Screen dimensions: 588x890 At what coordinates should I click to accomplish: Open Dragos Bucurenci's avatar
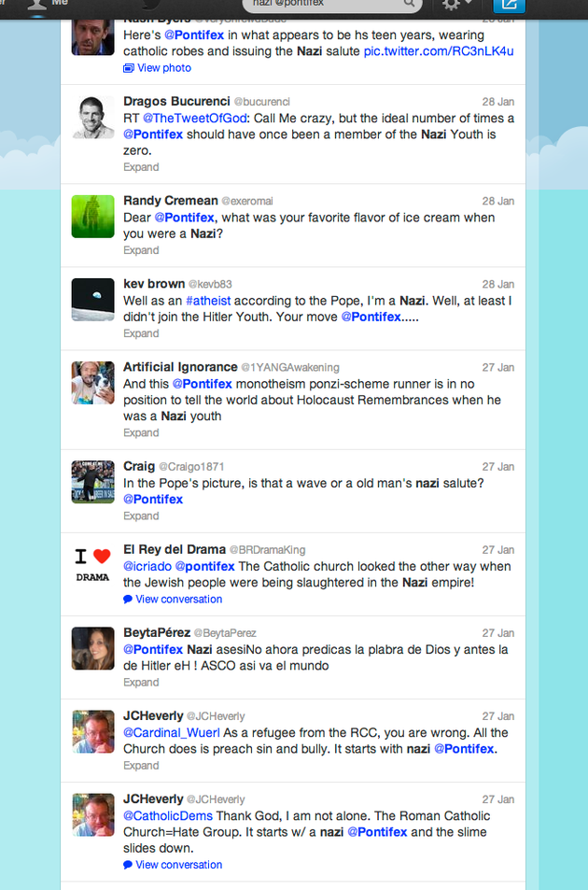(93, 118)
